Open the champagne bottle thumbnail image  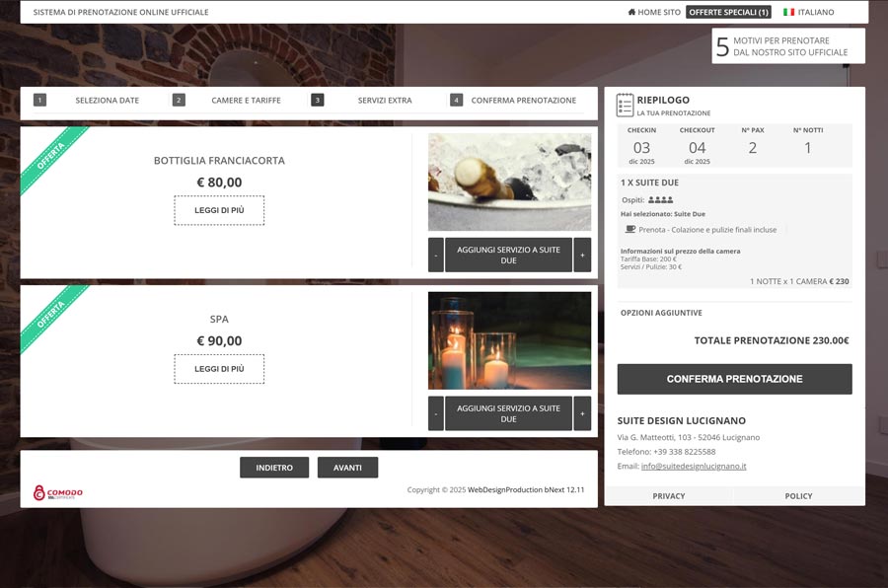pos(509,183)
